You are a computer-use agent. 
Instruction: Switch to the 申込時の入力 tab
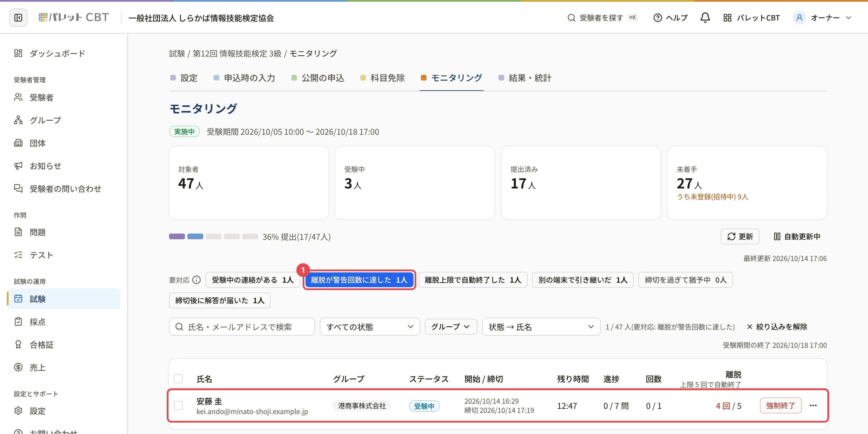(x=244, y=78)
